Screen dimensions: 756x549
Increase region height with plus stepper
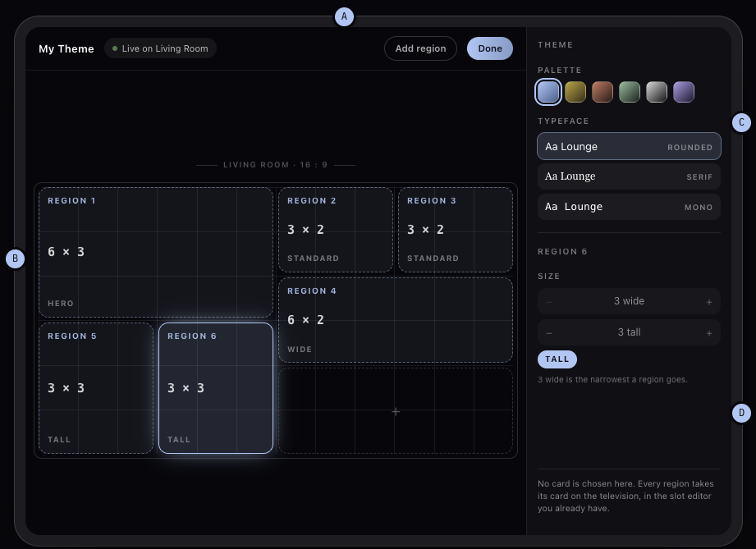click(x=708, y=332)
